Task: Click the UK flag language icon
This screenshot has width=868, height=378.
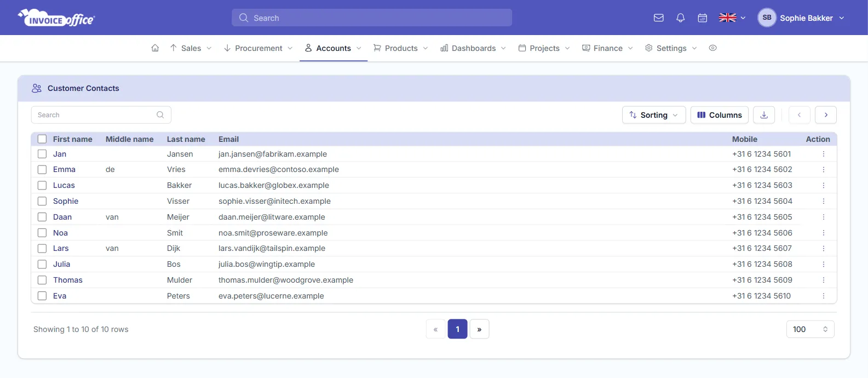Action: pyautogui.click(x=728, y=18)
